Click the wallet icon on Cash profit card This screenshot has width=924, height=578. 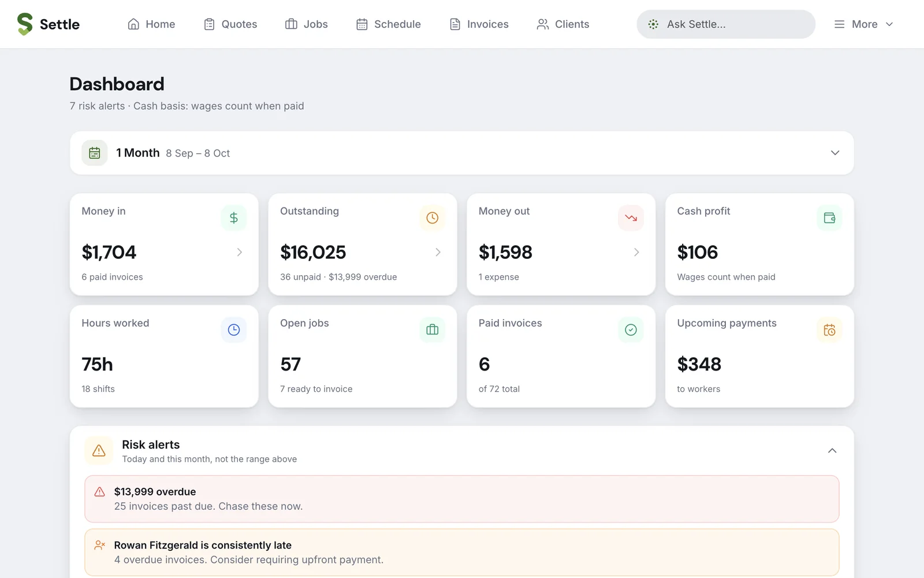[829, 218]
